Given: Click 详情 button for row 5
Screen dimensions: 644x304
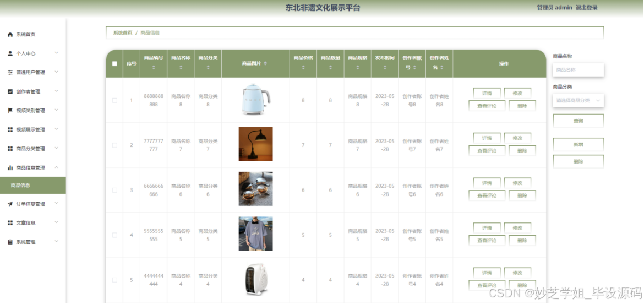Looking at the screenshot, I should [x=487, y=273].
